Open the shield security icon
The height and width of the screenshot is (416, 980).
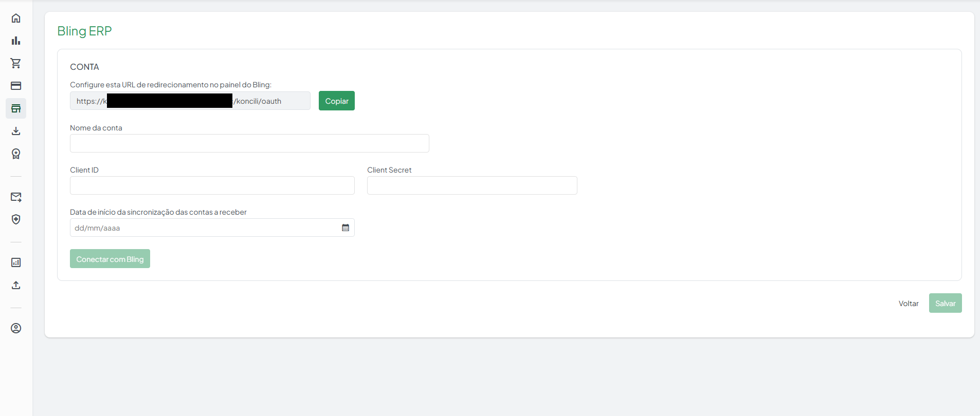click(x=16, y=219)
